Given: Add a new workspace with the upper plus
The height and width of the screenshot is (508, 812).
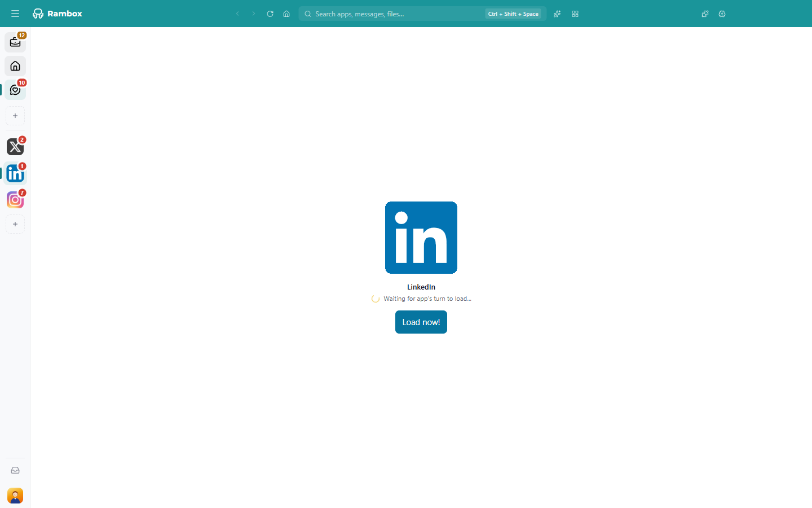Looking at the screenshot, I should click(15, 116).
